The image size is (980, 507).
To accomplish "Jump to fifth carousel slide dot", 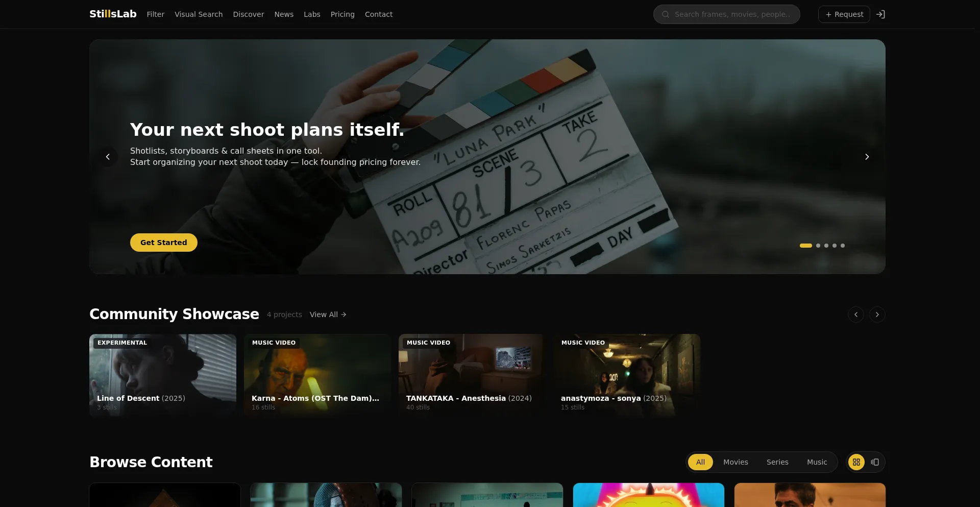I will click(x=843, y=246).
